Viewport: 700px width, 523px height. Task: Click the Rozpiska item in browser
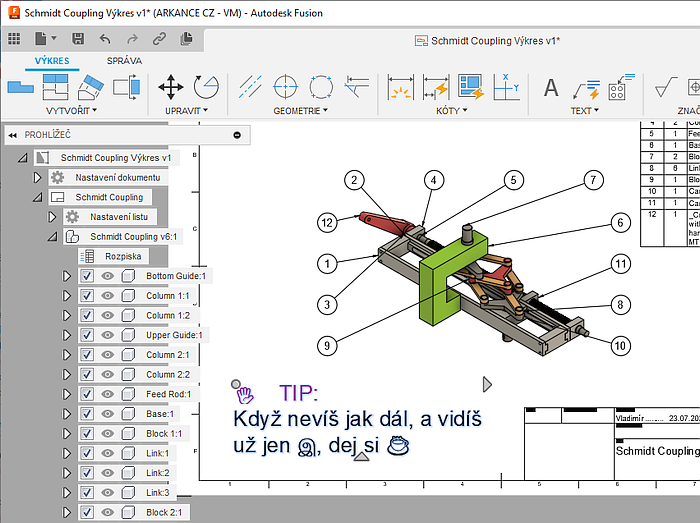pyautogui.click(x=124, y=256)
